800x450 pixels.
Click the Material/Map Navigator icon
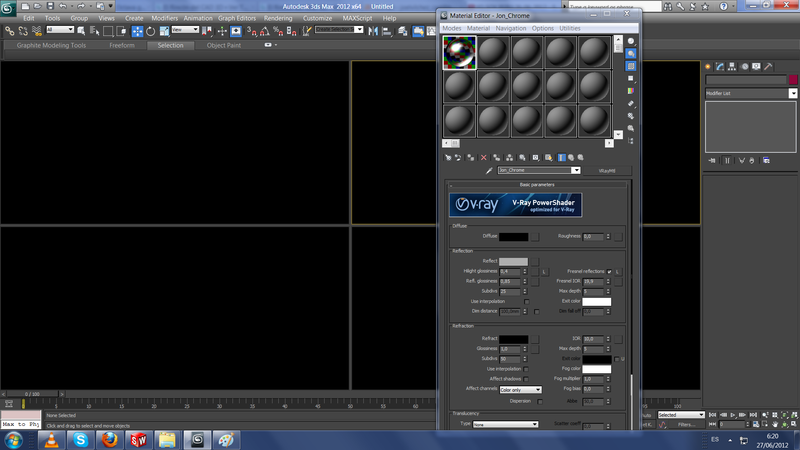point(631,141)
